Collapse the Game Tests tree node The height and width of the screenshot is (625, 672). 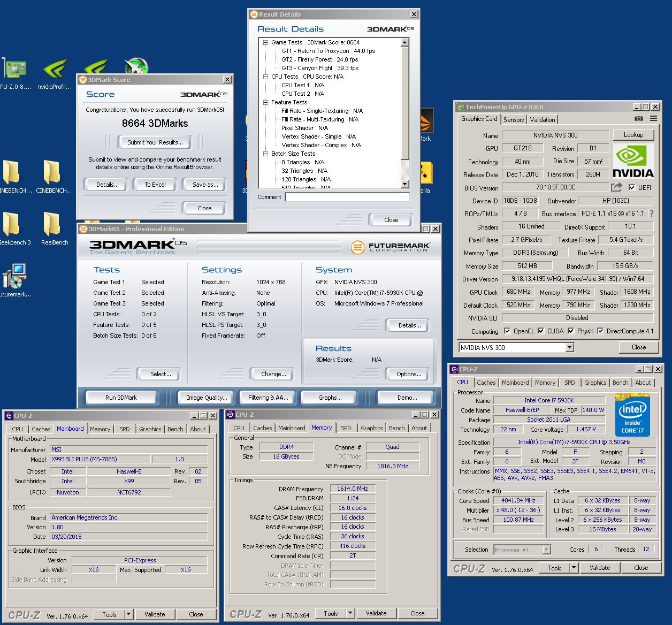click(x=265, y=42)
